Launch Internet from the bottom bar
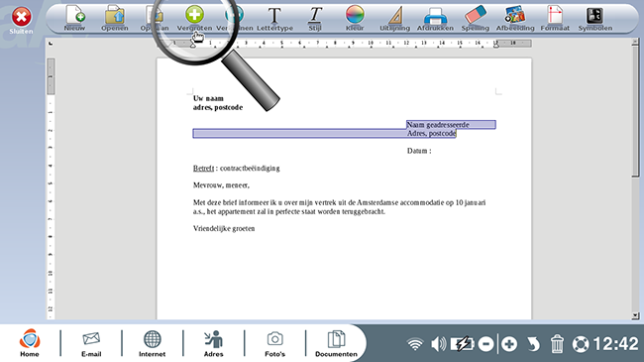 tap(152, 343)
